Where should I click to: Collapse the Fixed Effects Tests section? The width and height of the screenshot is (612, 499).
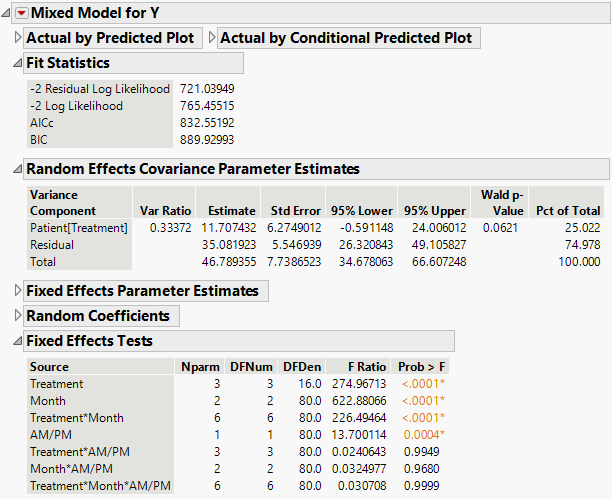[x=17, y=341]
